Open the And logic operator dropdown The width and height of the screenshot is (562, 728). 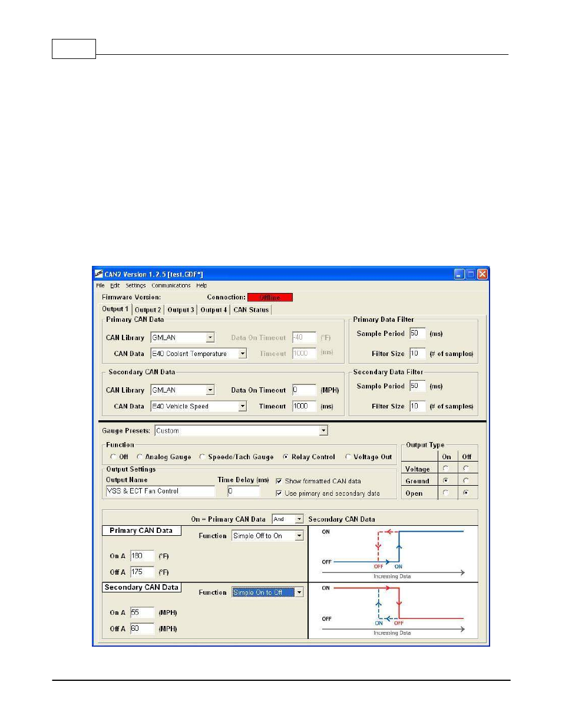(299, 519)
